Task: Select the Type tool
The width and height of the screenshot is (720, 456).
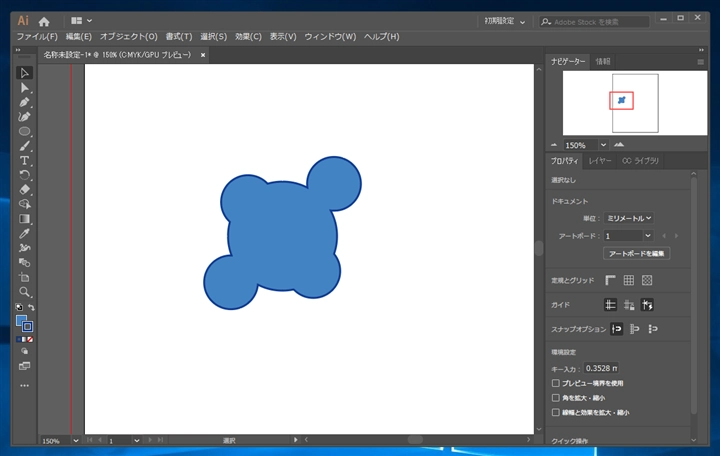Action: coord(24,160)
